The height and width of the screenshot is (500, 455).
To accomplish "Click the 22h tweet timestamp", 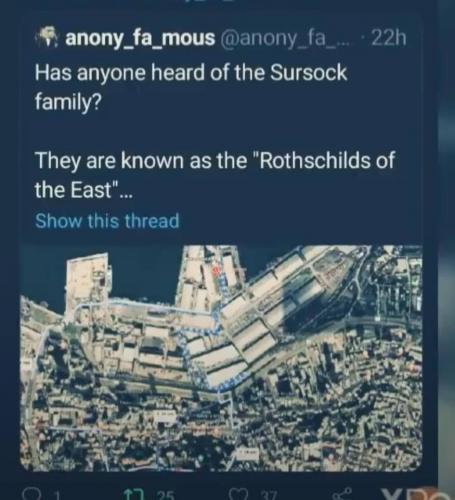I will coord(389,38).
